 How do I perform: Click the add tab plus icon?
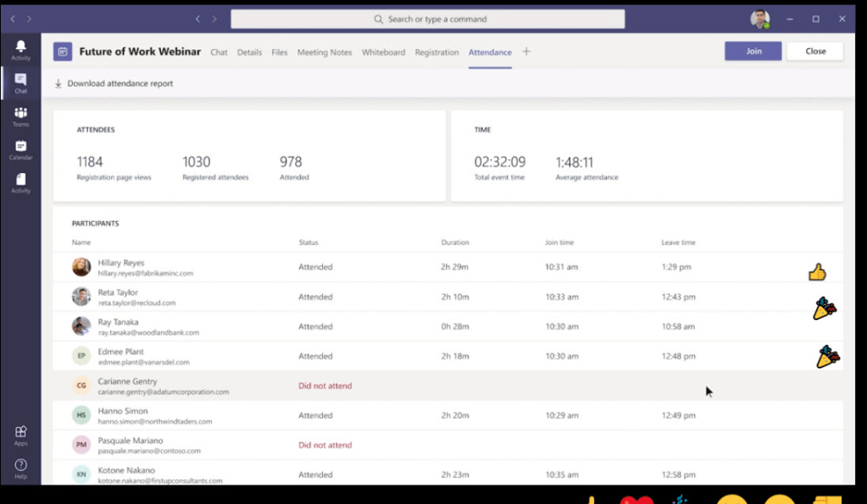coord(526,52)
